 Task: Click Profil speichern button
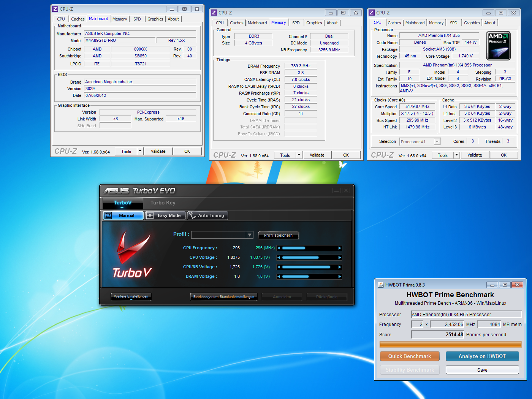tap(278, 235)
